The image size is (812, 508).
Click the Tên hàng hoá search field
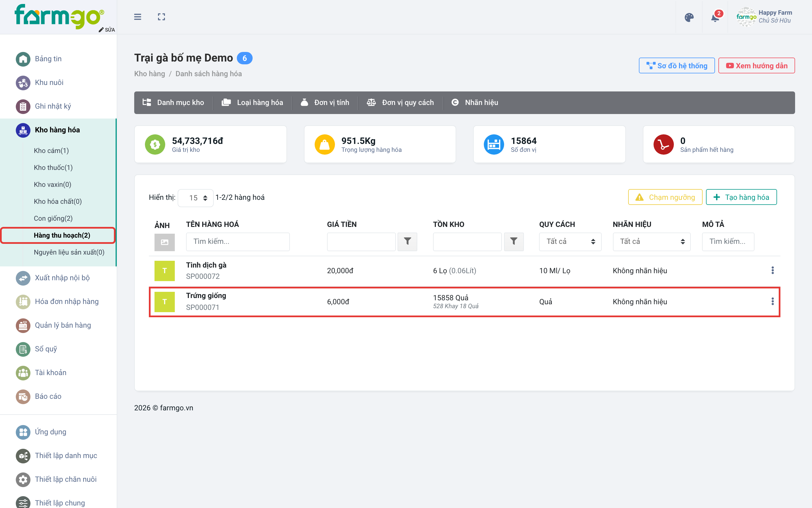pyautogui.click(x=238, y=242)
